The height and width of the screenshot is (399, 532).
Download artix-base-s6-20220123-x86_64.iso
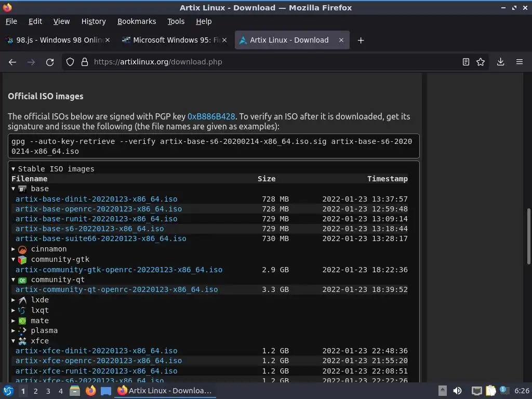pyautogui.click(x=89, y=229)
